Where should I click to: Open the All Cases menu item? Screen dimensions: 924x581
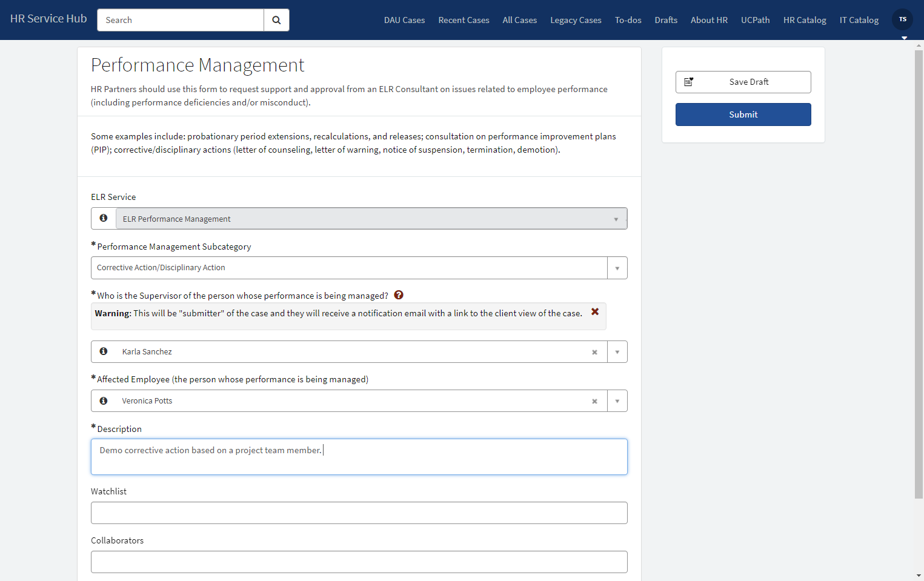click(520, 20)
